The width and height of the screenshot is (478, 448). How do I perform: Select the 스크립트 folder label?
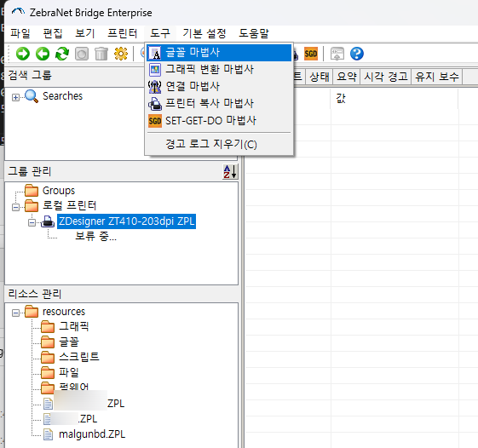tap(79, 357)
